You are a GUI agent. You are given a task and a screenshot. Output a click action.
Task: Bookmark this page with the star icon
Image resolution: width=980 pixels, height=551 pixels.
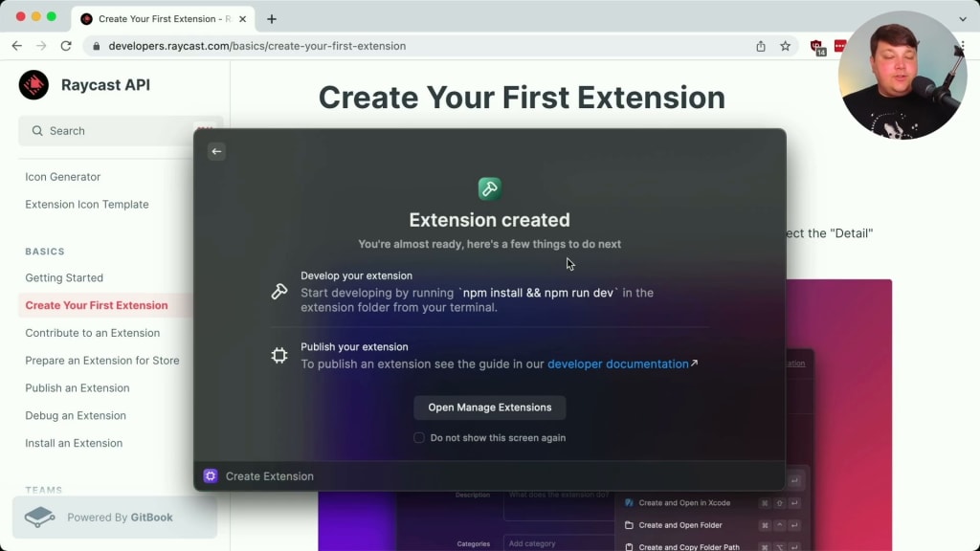pos(785,46)
